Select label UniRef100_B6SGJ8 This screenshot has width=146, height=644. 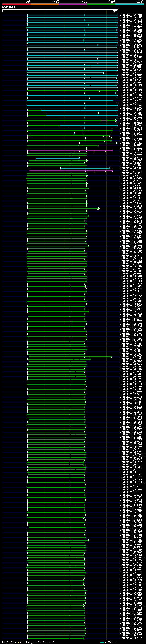click(131, 128)
